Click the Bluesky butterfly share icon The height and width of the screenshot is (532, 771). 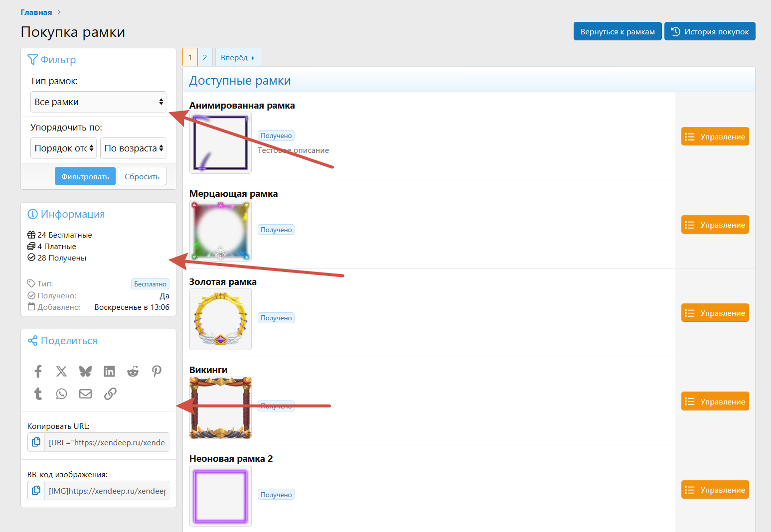pos(85,371)
